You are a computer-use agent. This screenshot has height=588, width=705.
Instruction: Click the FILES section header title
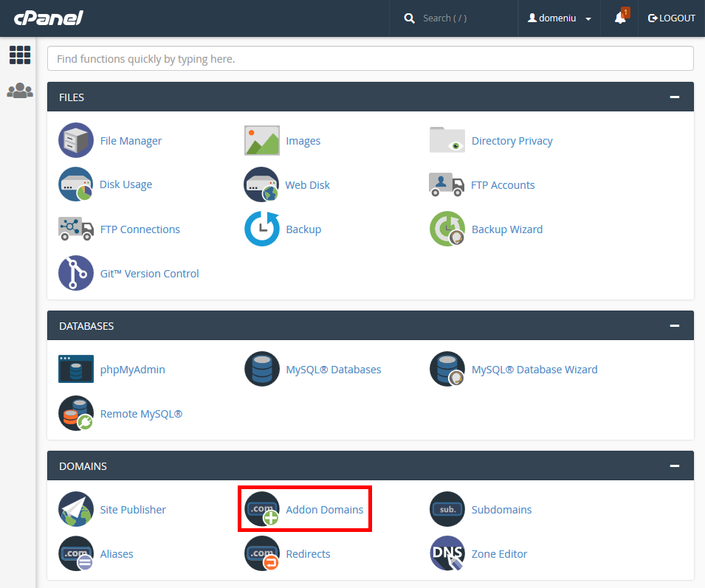[x=72, y=97]
